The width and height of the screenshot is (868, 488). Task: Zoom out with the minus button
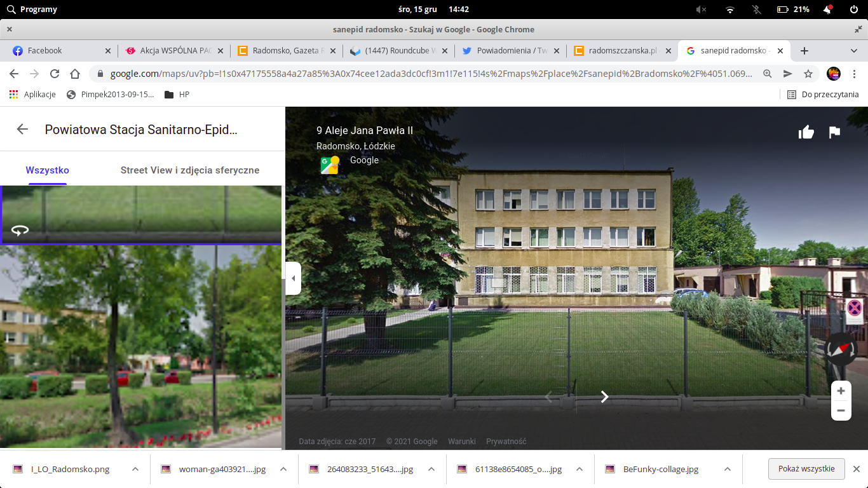[x=841, y=410]
